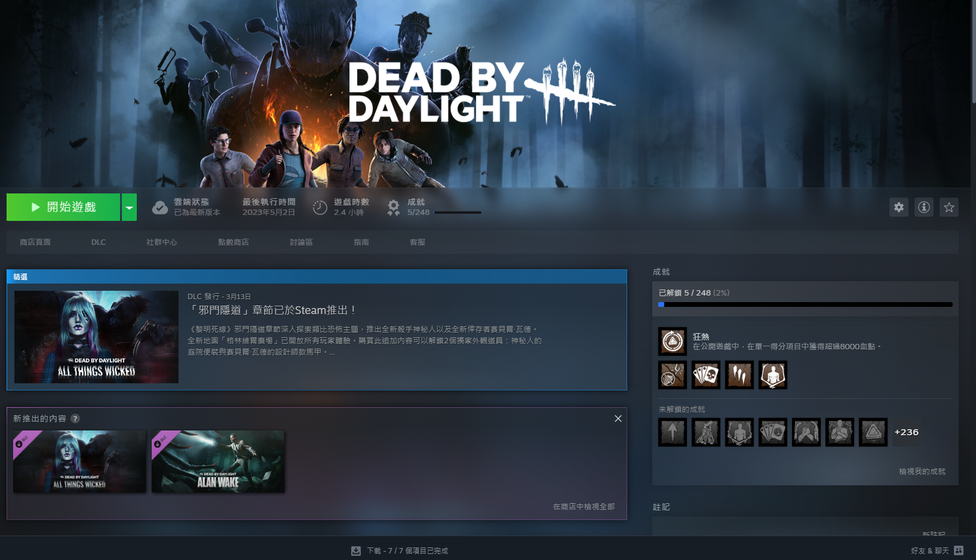Switch to the DLC tab
976x560 pixels.
(x=99, y=242)
